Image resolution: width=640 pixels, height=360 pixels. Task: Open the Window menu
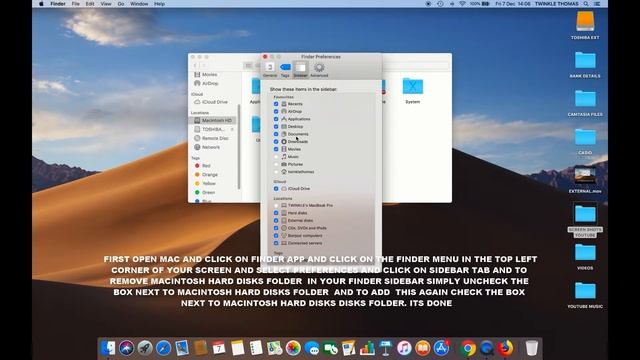click(139, 4)
